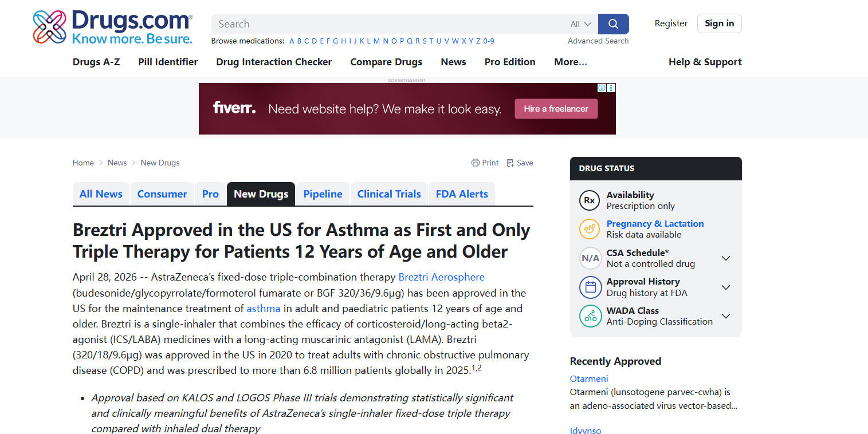Click the Hire a freelancer ad button
This screenshot has width=868, height=434.
coord(556,109)
